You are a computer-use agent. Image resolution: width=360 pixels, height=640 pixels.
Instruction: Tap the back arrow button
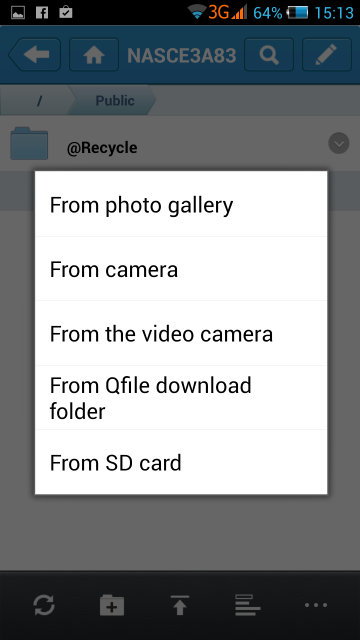35,55
